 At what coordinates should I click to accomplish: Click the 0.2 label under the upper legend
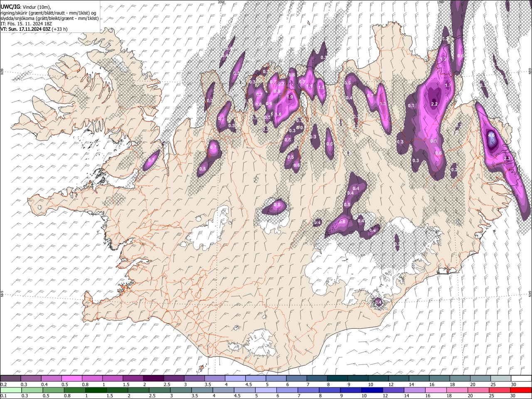coord(3,384)
